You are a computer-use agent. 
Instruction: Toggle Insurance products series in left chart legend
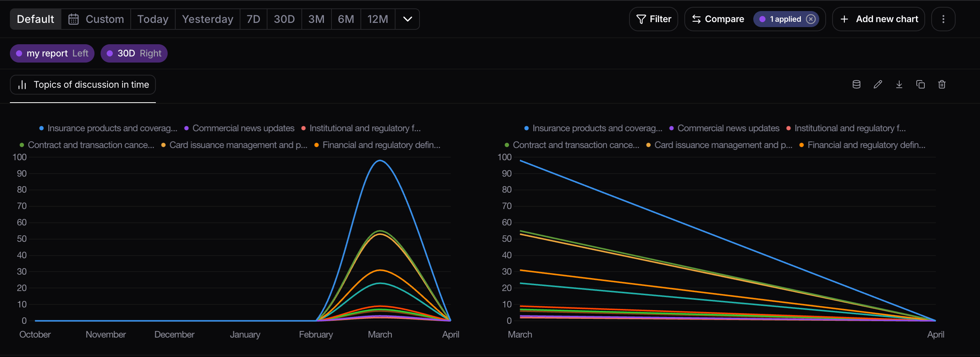pos(108,128)
